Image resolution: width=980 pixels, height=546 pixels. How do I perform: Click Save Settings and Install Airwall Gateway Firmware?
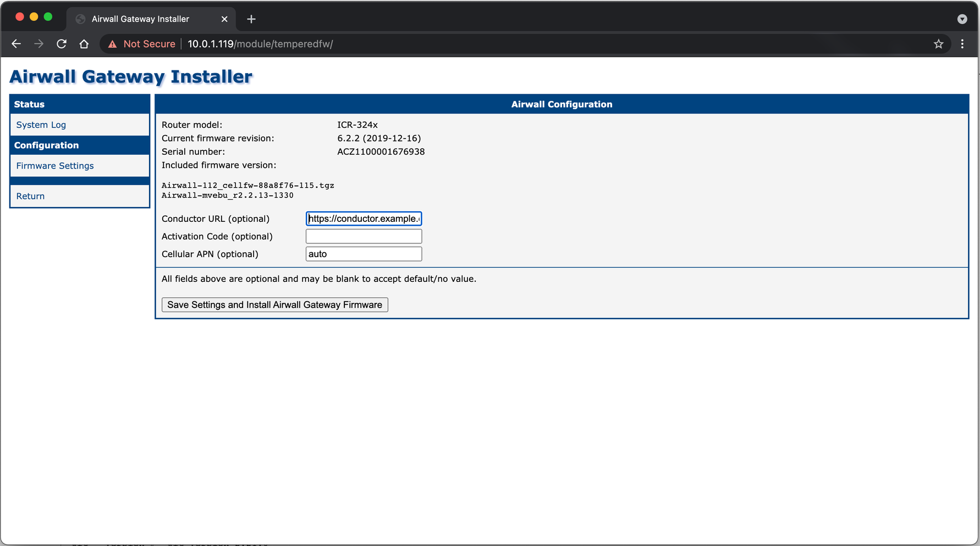274,305
